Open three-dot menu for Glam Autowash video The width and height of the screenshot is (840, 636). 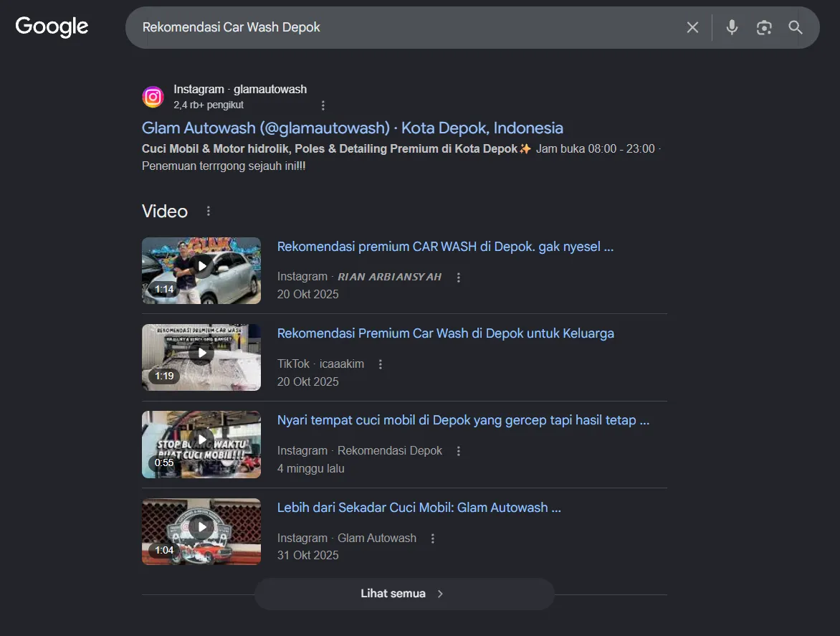pyautogui.click(x=433, y=538)
